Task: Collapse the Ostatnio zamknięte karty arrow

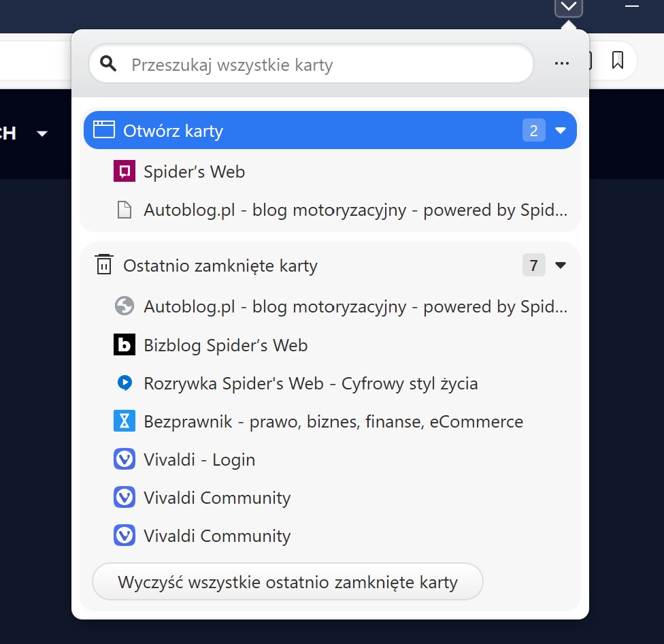Action: click(x=561, y=265)
